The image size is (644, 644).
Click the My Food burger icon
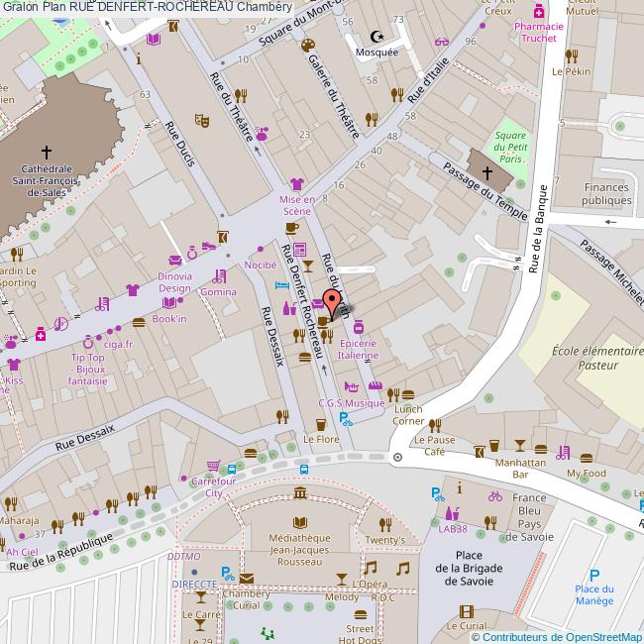pos(586,459)
